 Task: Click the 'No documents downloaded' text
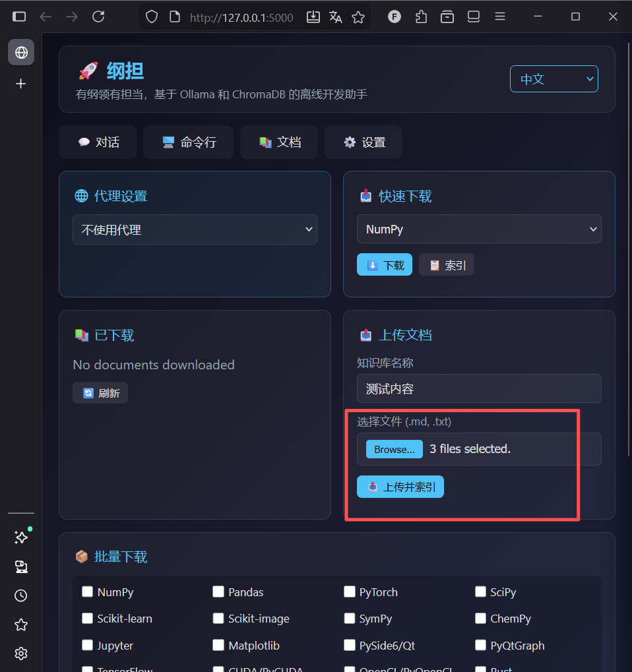pos(154,365)
